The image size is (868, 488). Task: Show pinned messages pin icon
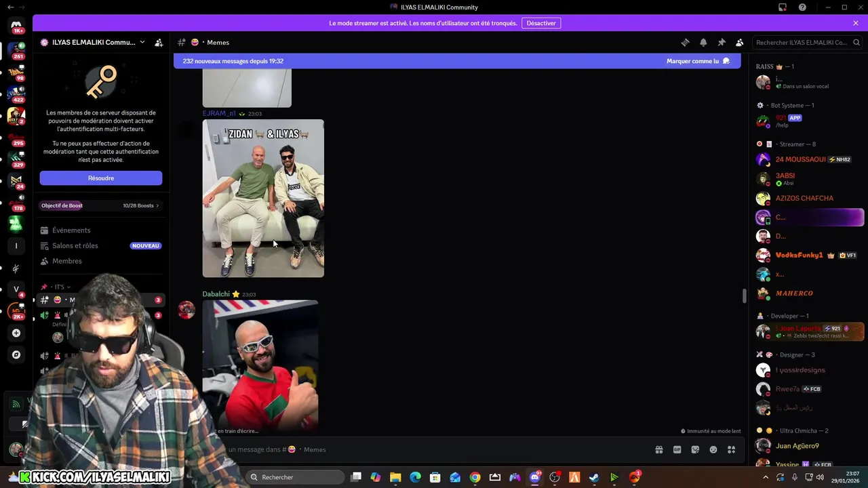(x=722, y=42)
